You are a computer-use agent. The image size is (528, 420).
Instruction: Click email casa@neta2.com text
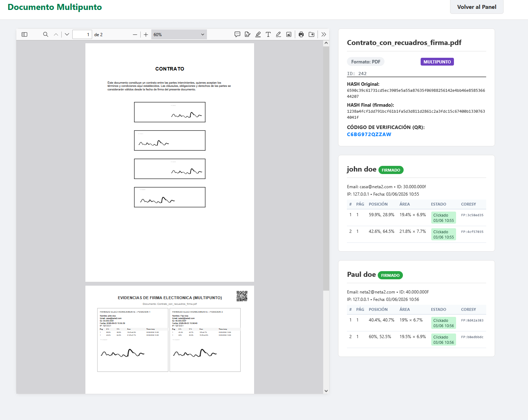376,187
